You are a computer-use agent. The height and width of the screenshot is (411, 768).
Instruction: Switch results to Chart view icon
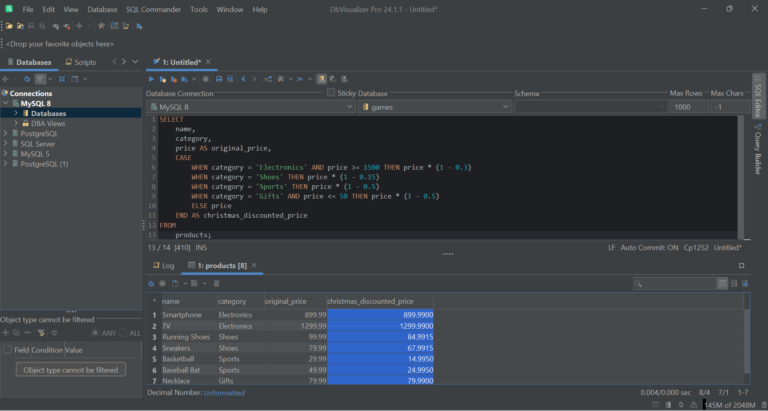(x=744, y=283)
